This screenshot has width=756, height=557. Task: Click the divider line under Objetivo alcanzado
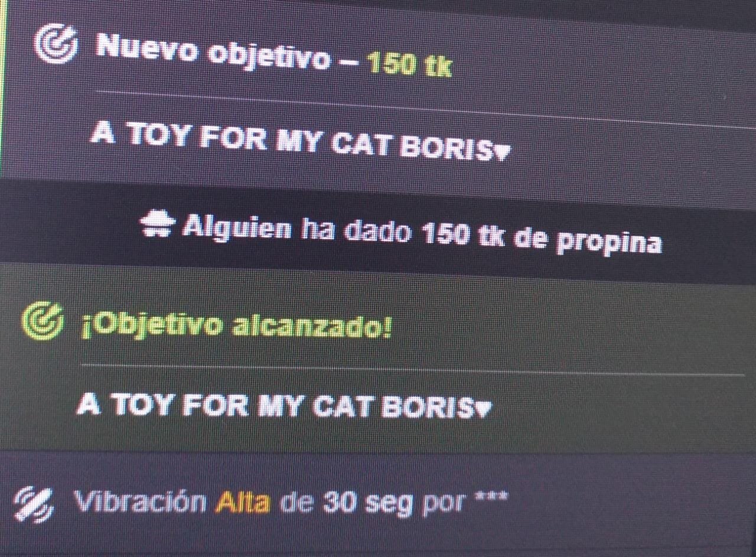point(412,370)
